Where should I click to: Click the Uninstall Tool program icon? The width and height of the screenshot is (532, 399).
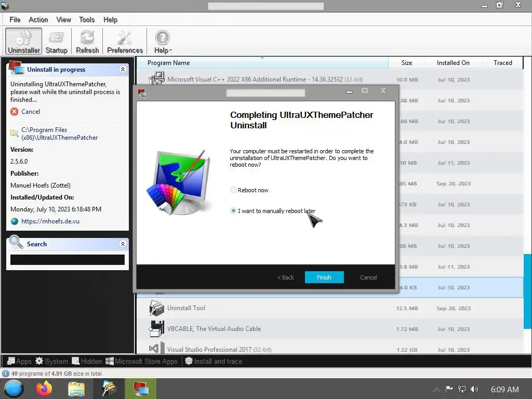tap(156, 308)
